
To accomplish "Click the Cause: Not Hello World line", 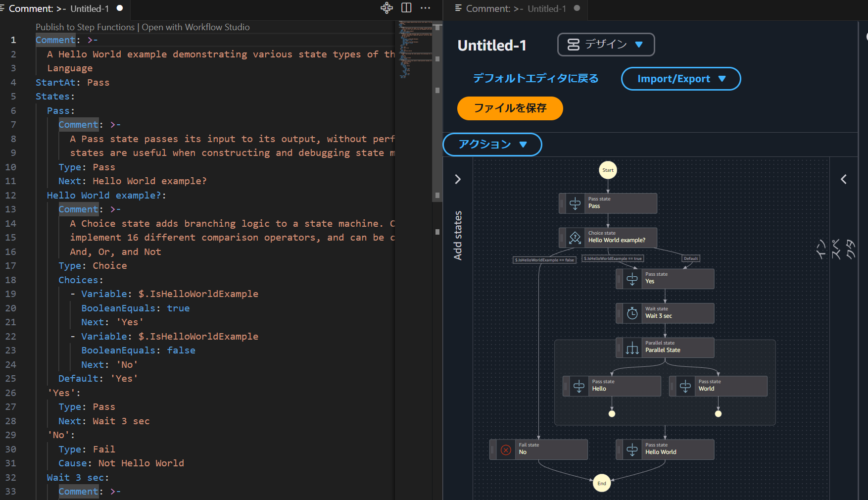I will coord(121,463).
